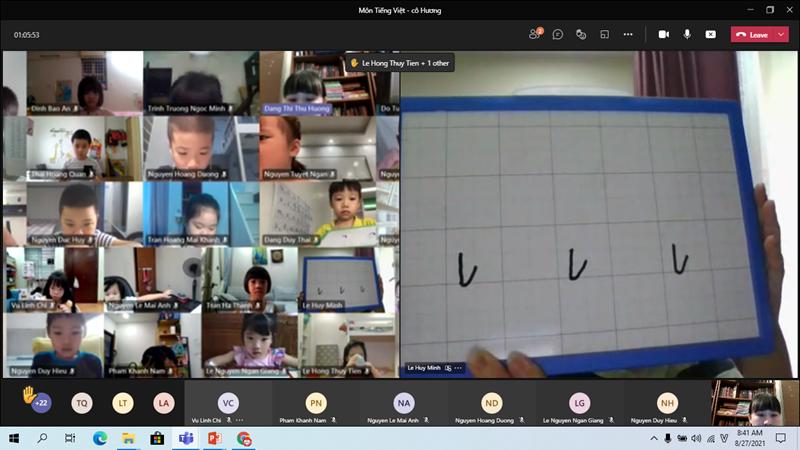This screenshot has width=800, height=450.
Task: Expand hidden system tray icons
Action: [x=654, y=438]
